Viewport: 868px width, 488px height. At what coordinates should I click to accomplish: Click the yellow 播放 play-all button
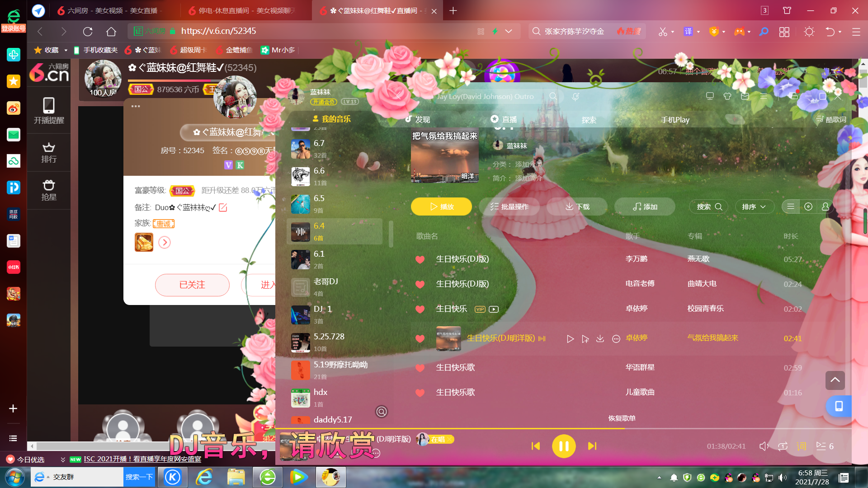click(441, 206)
